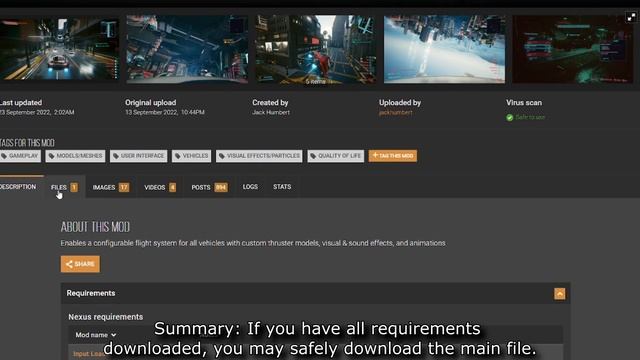Switch to the Logs tab

coord(250,187)
